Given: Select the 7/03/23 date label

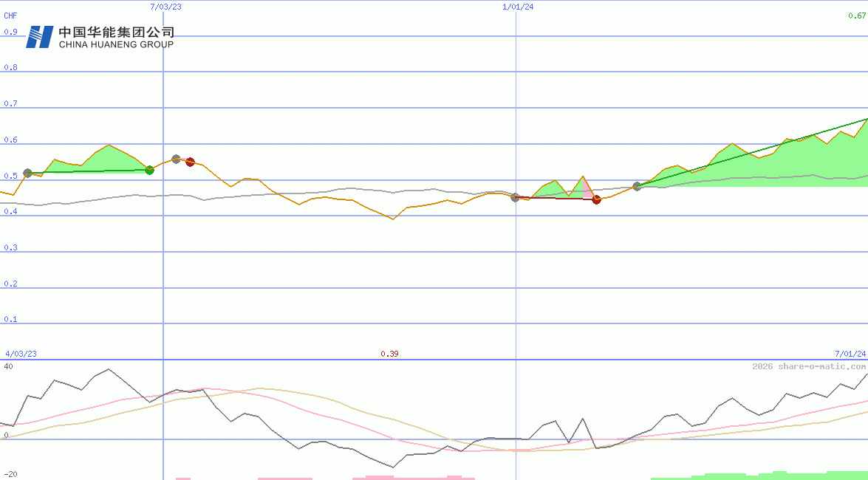Looking at the screenshot, I should (164, 7).
